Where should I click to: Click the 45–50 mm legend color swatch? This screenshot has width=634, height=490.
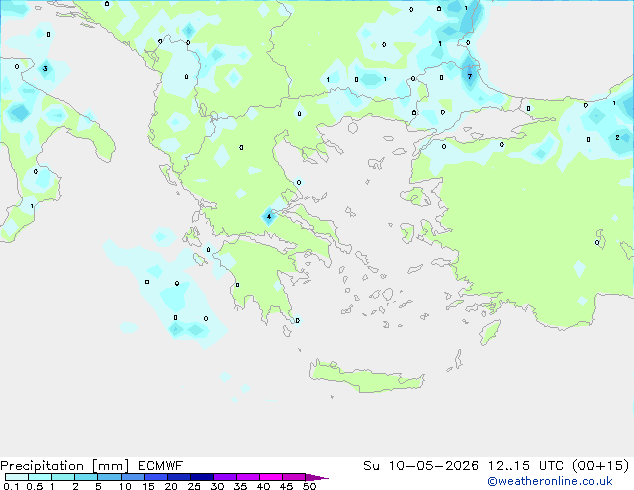point(294,477)
